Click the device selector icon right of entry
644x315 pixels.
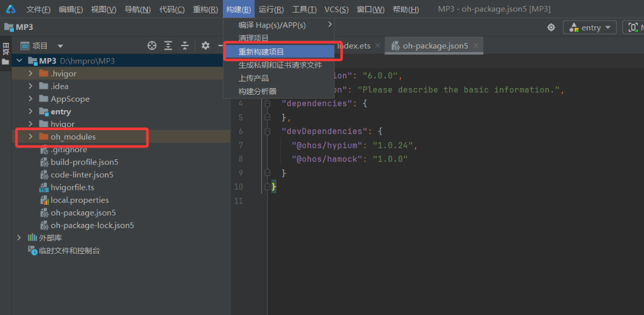(632, 28)
